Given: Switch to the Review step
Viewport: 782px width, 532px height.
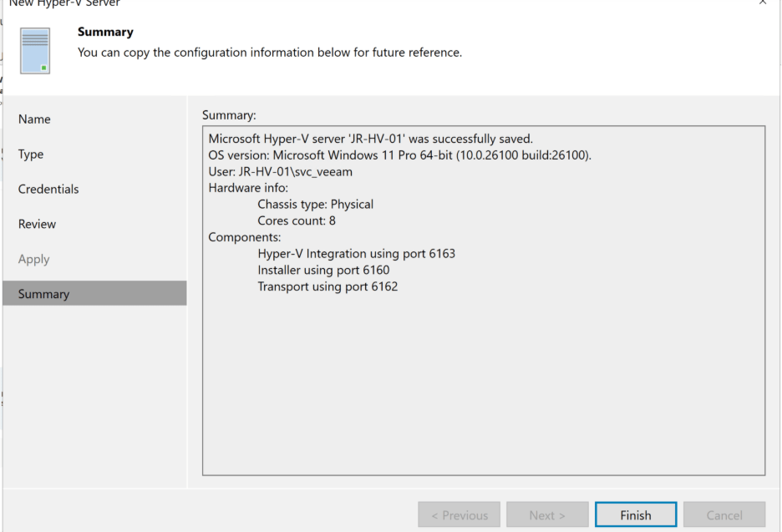Looking at the screenshot, I should point(37,225).
